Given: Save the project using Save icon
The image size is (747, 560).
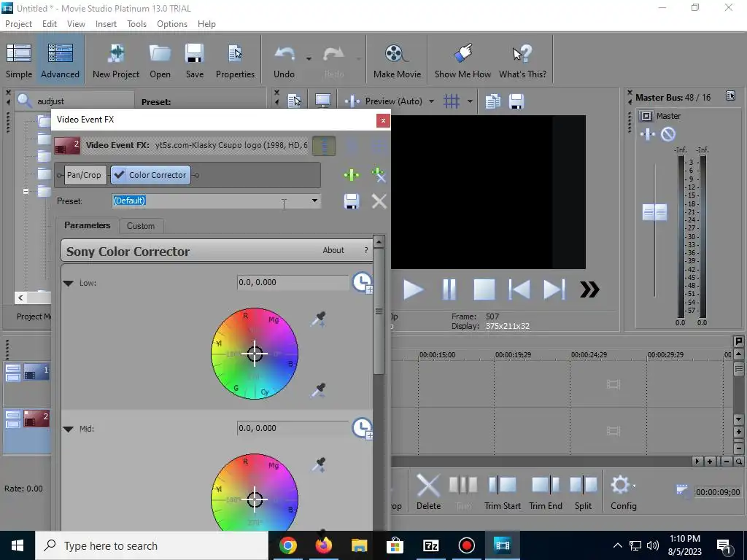Looking at the screenshot, I should [x=194, y=60].
